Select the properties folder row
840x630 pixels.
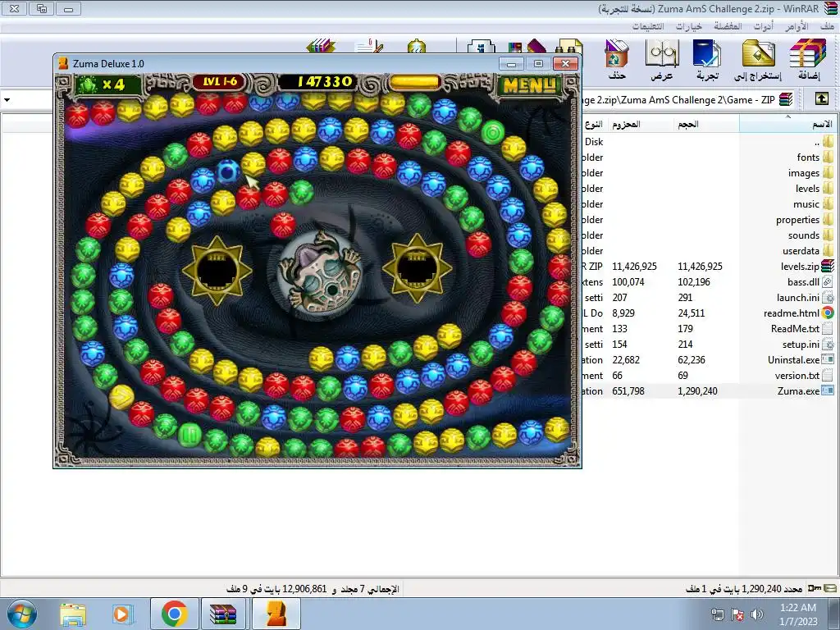tap(710, 220)
